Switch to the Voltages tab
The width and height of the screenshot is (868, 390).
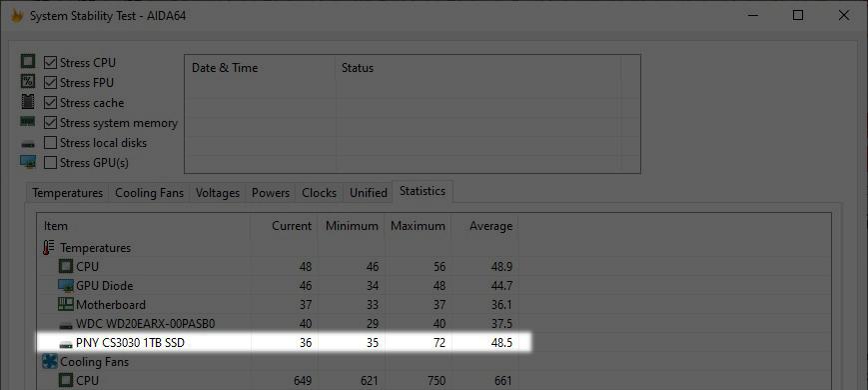pyautogui.click(x=218, y=193)
